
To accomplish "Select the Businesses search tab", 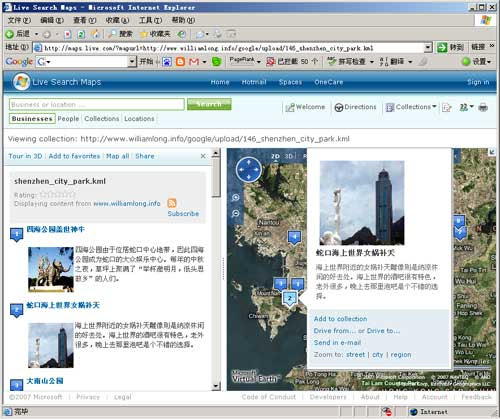I will click(32, 119).
